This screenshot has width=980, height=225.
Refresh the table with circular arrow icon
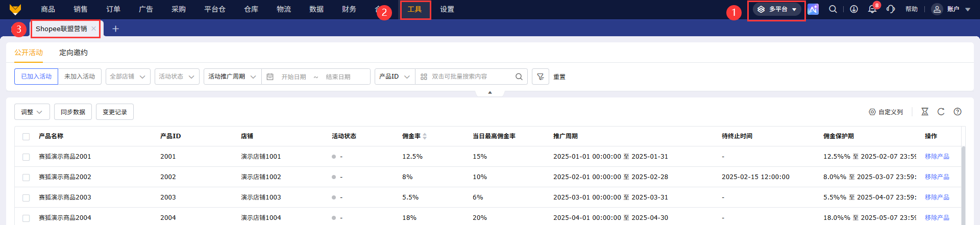click(941, 112)
